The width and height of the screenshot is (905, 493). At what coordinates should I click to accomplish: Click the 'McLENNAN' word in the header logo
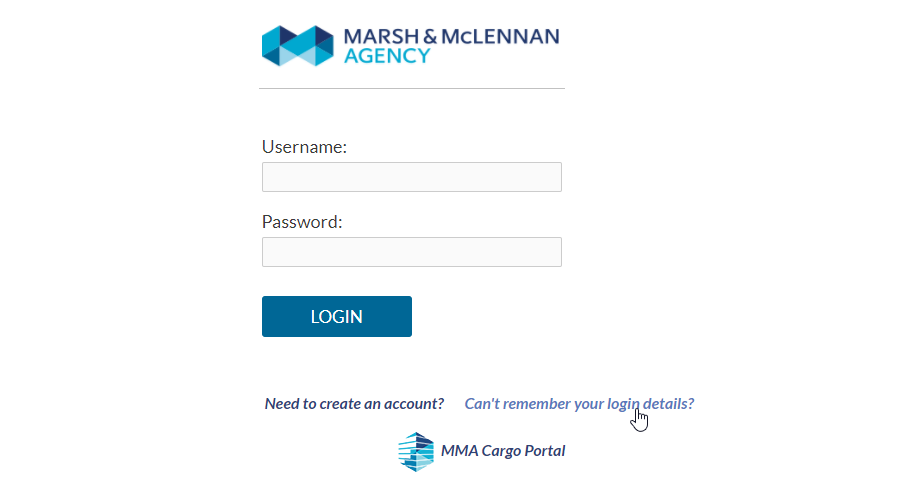[x=500, y=36]
